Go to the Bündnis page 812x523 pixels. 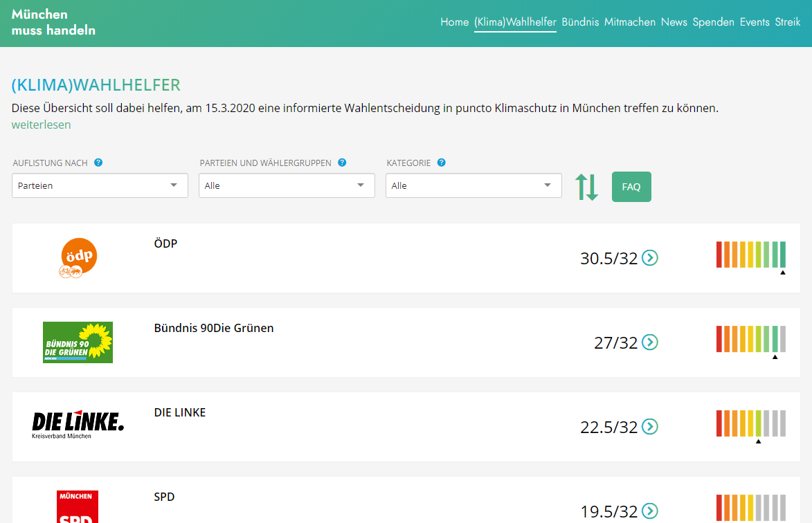[580, 22]
